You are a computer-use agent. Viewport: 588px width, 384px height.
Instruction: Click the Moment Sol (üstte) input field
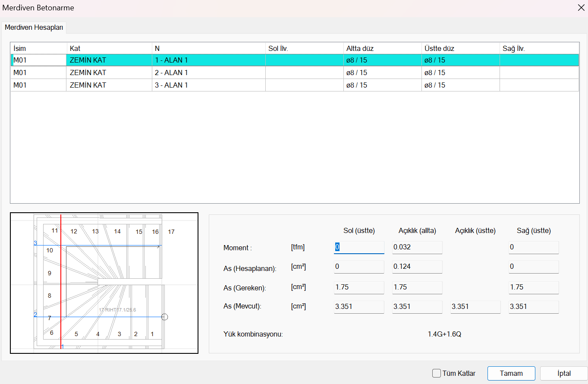[x=359, y=247]
